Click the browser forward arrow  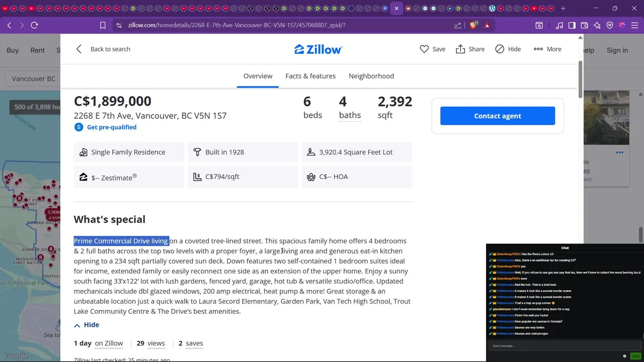22,25
